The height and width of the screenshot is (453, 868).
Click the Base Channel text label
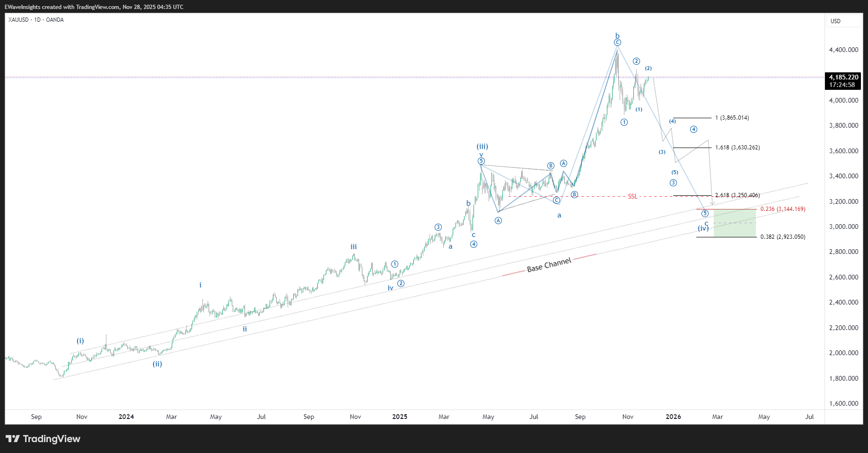[549, 265]
